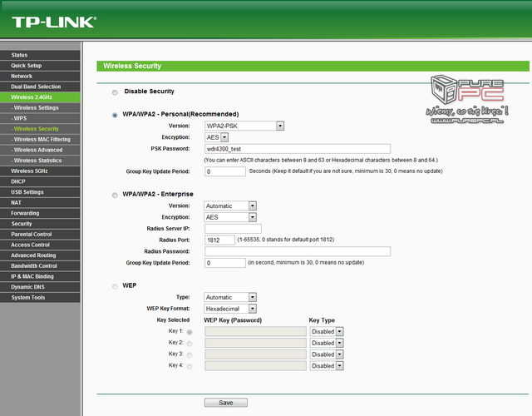Focus the Radius Server IP field
532x416 pixels.
[233, 229]
